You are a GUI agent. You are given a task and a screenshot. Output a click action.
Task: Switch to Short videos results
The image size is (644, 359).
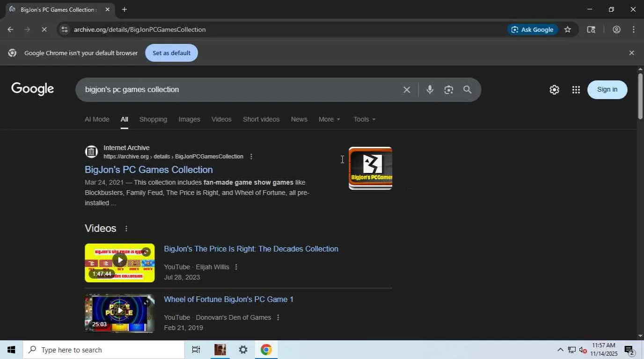pyautogui.click(x=261, y=119)
